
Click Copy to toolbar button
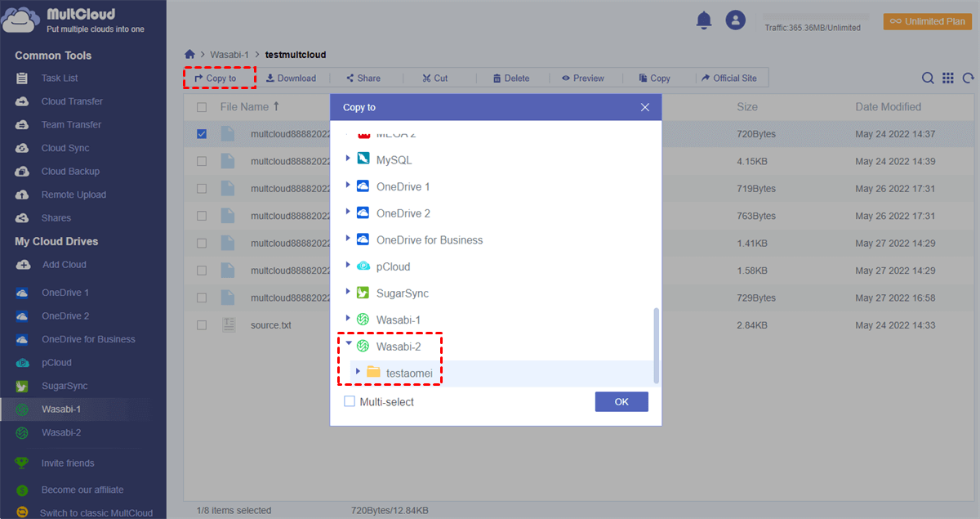tap(216, 78)
